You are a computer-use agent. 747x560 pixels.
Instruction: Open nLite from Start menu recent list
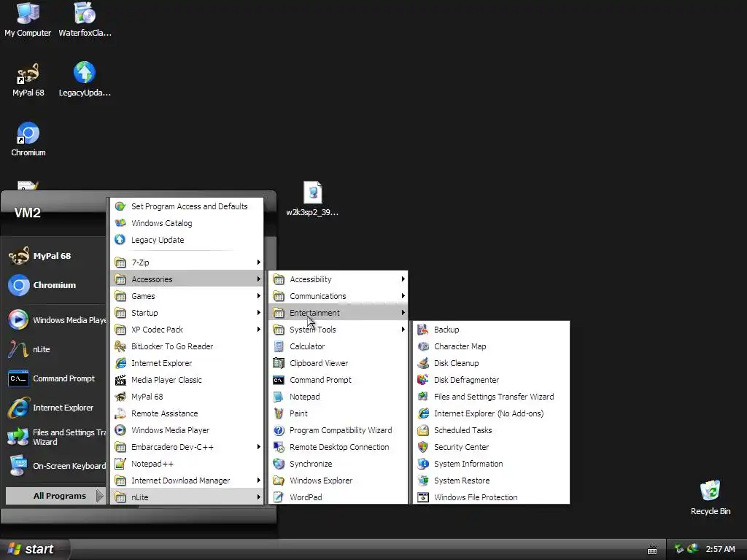[x=53, y=349]
